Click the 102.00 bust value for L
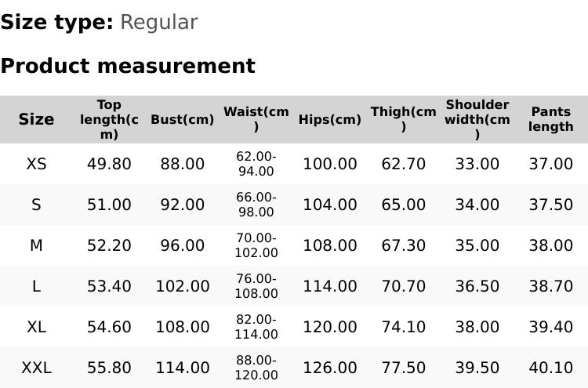 [x=182, y=286]
